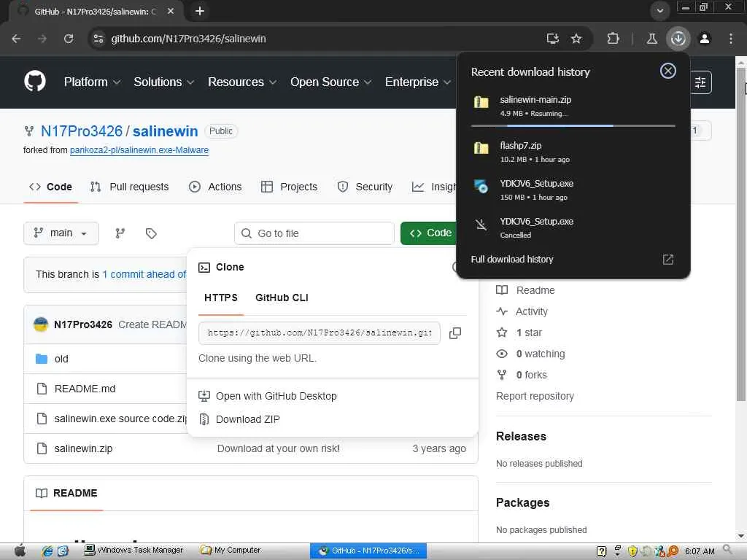
Task: Go back using browser back arrow
Action: pos(16,39)
